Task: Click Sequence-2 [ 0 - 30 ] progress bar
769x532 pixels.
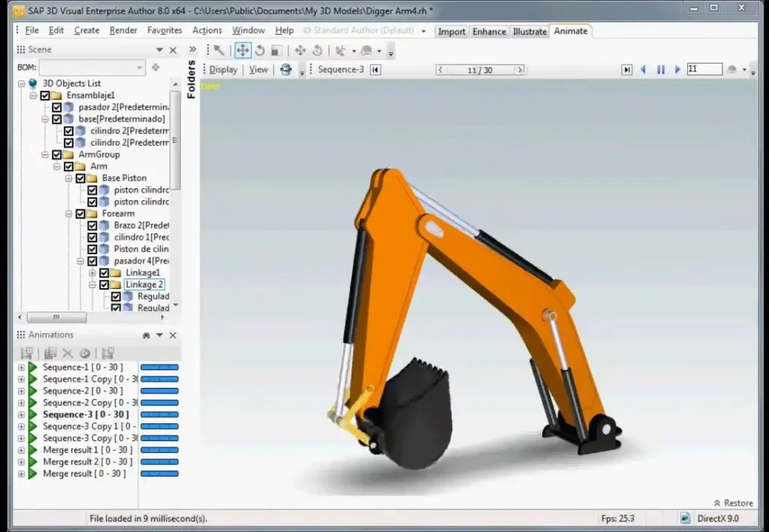Action: click(x=159, y=391)
